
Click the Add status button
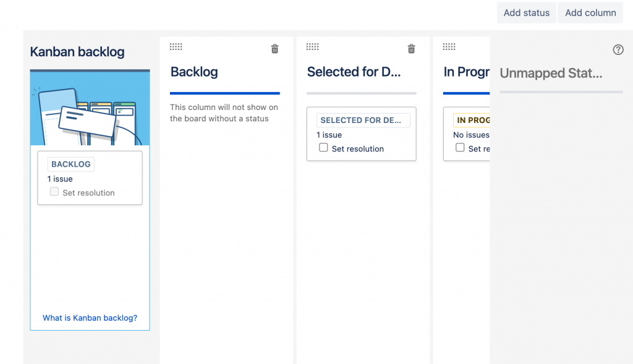coord(527,12)
